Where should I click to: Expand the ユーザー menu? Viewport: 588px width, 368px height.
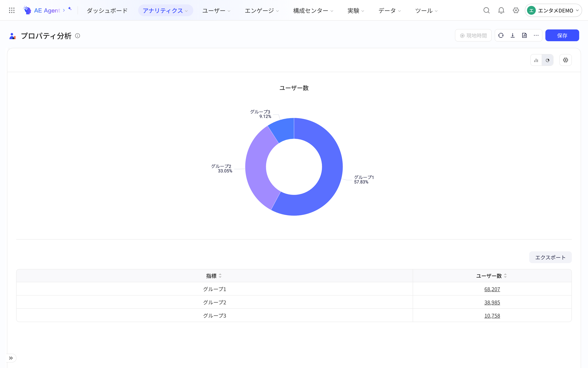(x=216, y=10)
